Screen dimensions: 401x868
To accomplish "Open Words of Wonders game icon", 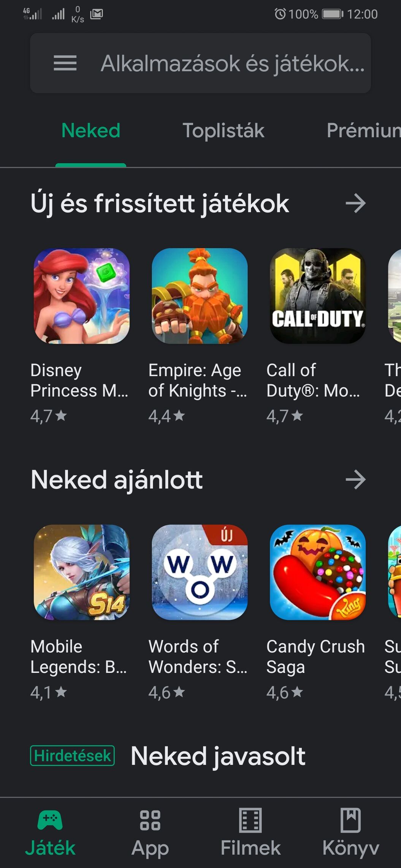I will [200, 572].
